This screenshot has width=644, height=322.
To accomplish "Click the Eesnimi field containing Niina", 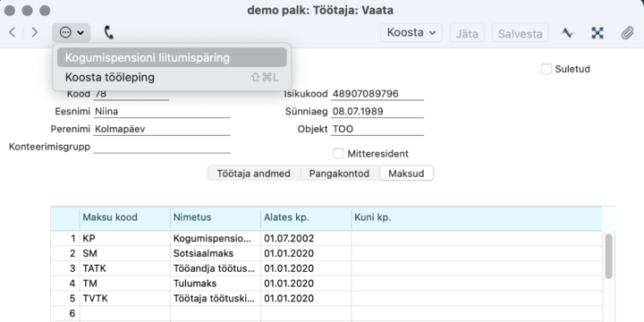I will [x=161, y=112].
